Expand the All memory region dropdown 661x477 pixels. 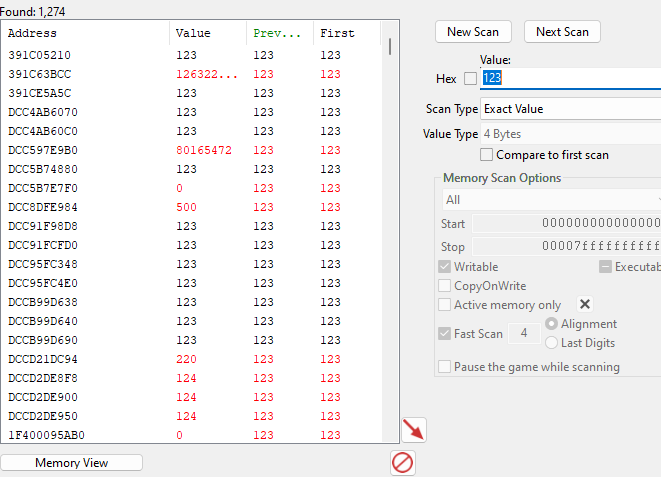552,200
